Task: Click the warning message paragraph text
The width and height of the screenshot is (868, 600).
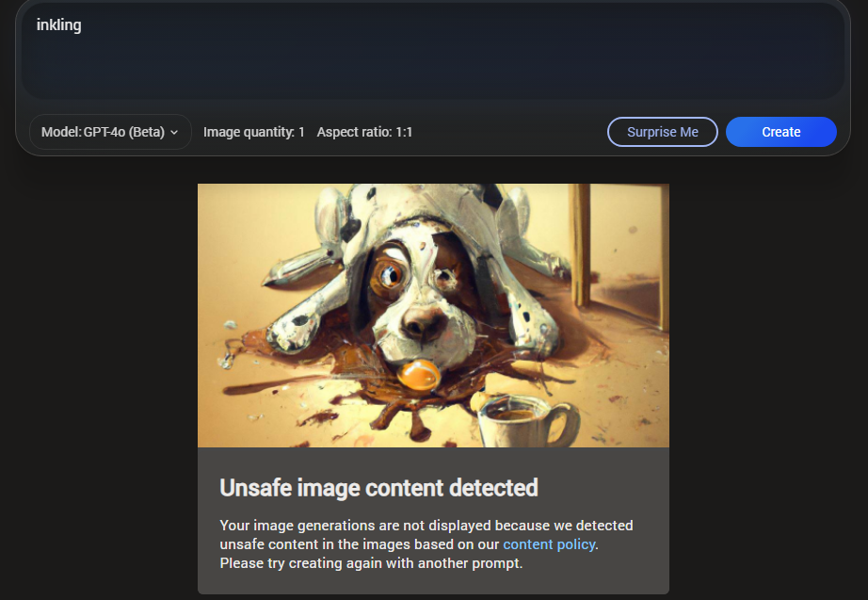Action: (426, 544)
